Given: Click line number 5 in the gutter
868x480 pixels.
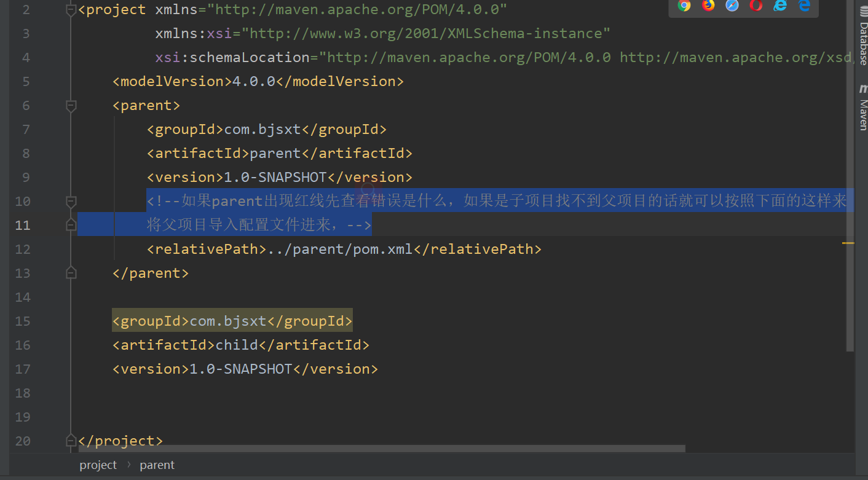Looking at the screenshot, I should point(26,81).
